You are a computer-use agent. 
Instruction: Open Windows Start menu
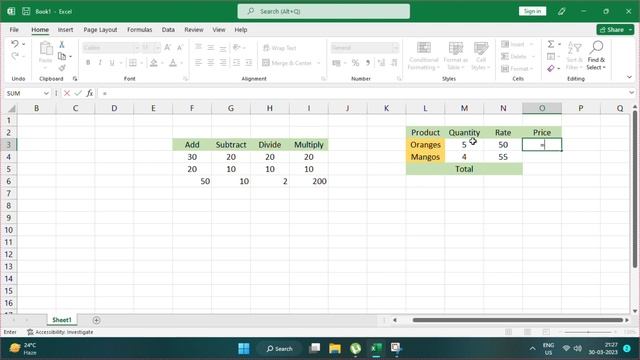[244, 349]
